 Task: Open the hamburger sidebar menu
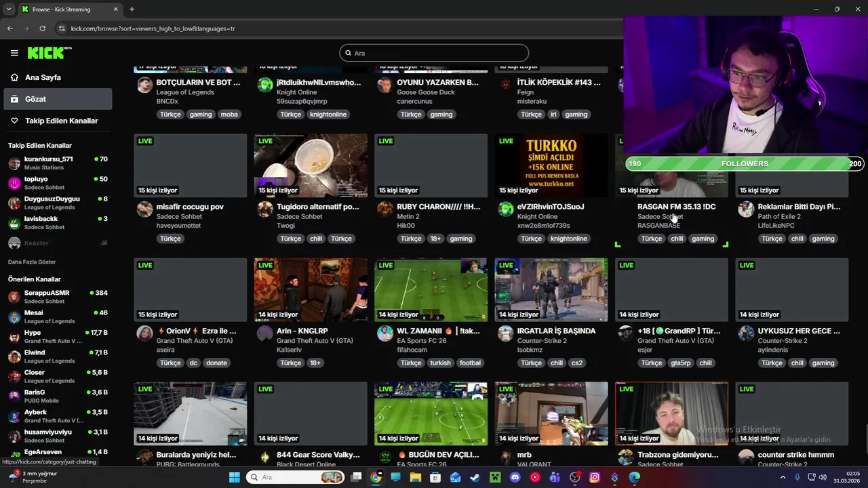pyautogui.click(x=14, y=53)
